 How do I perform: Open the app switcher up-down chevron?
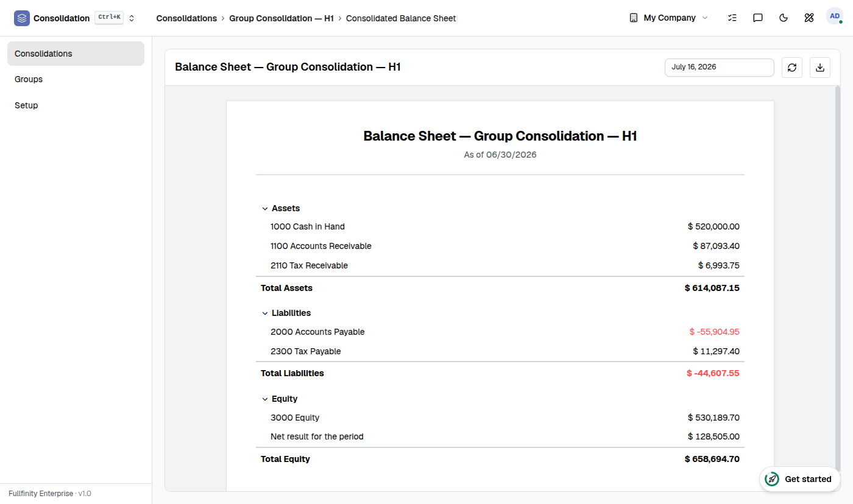[132, 18]
